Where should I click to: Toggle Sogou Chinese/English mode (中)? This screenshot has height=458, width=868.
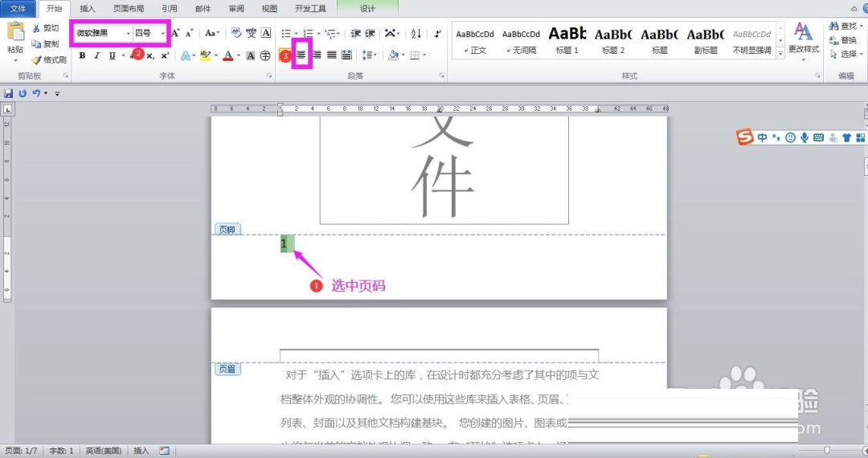point(762,137)
